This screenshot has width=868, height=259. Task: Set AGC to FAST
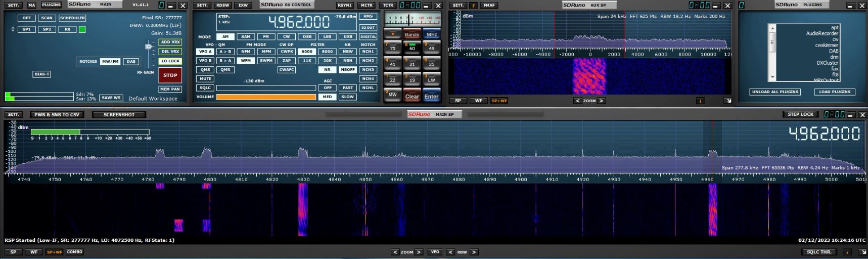pos(348,88)
